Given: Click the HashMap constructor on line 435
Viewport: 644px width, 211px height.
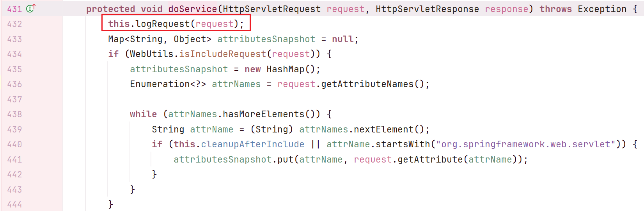Looking at the screenshot, I should (285, 70).
